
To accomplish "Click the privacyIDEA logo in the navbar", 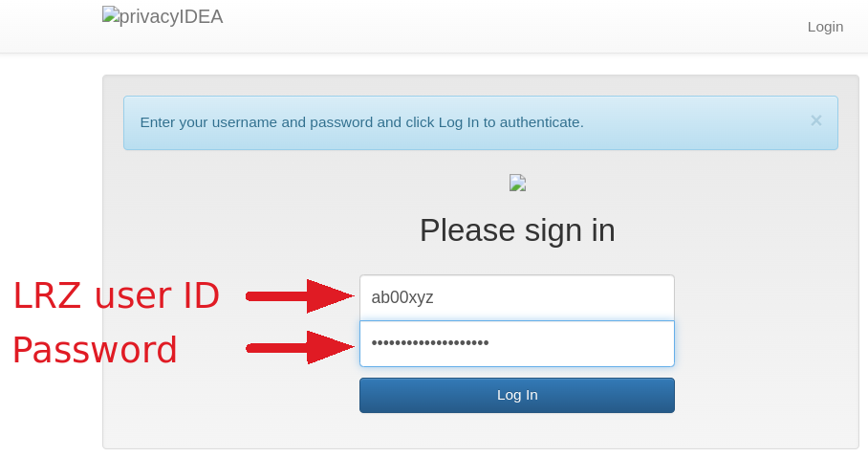I will click(163, 16).
